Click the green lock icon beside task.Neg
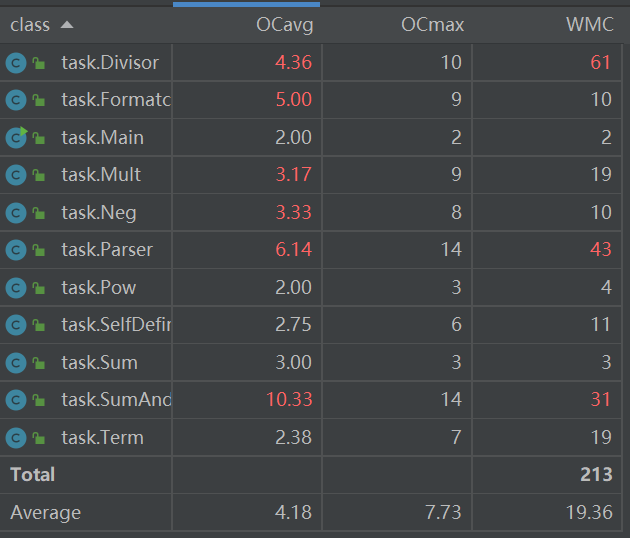Screen dimensions: 630x538 (39, 213)
